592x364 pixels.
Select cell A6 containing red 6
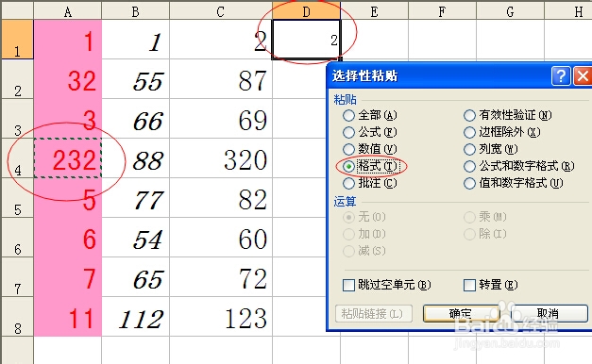pyautogui.click(x=68, y=238)
